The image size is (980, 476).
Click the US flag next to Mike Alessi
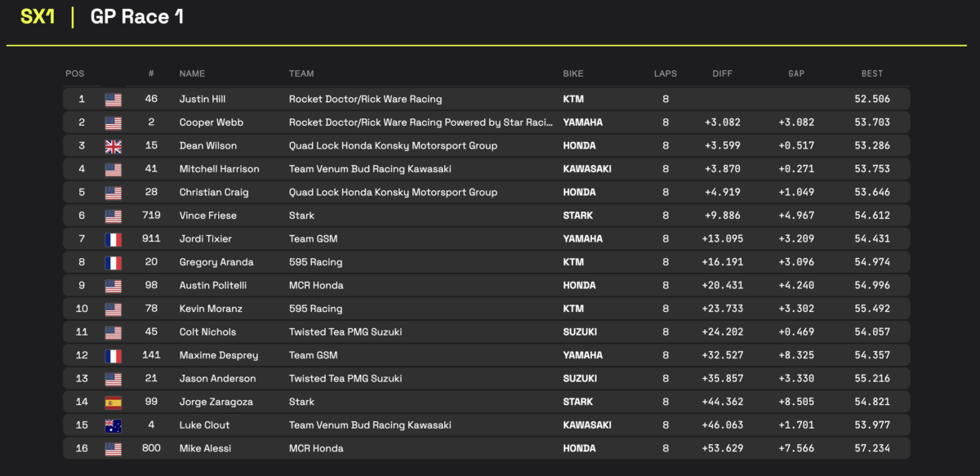coord(113,448)
